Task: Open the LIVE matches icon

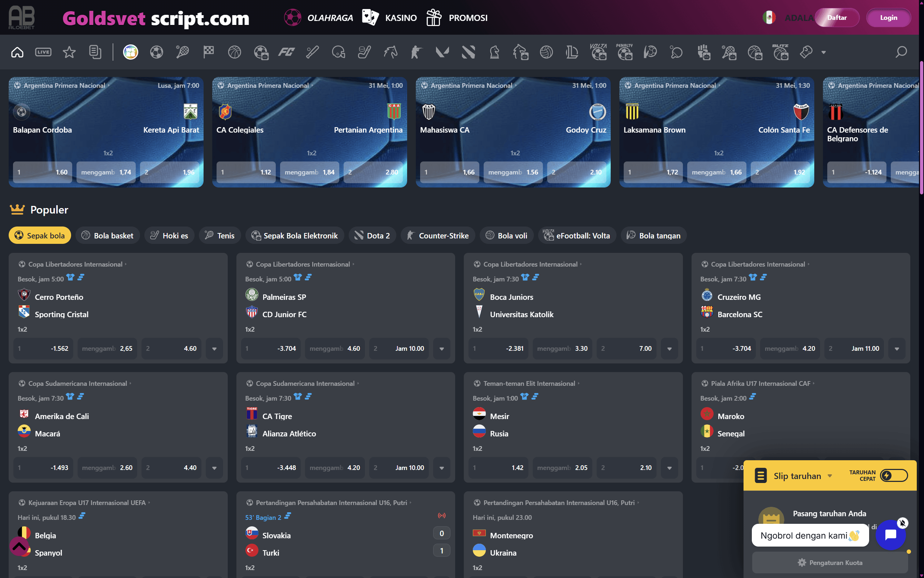Action: tap(43, 52)
